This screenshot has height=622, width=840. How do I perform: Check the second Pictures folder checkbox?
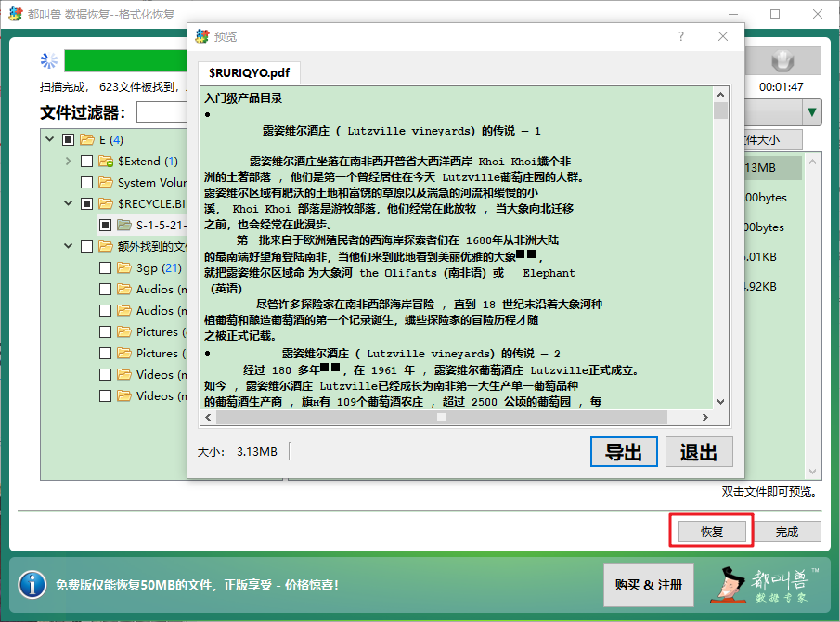click(x=106, y=354)
